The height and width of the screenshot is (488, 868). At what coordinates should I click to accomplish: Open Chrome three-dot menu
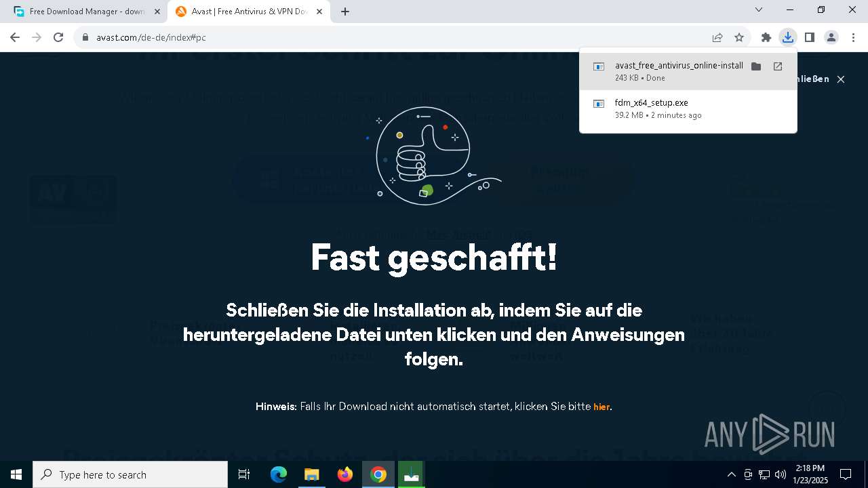click(x=853, y=37)
